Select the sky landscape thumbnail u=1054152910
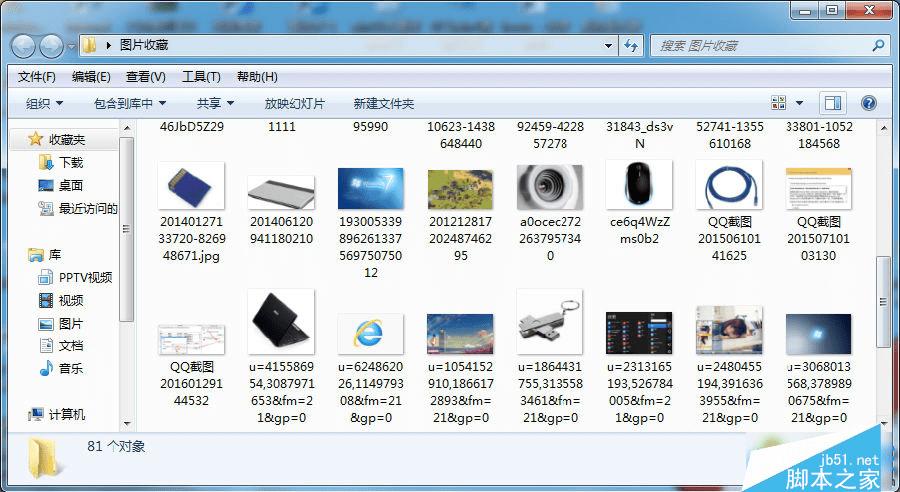The height and width of the screenshot is (492, 900). point(460,334)
